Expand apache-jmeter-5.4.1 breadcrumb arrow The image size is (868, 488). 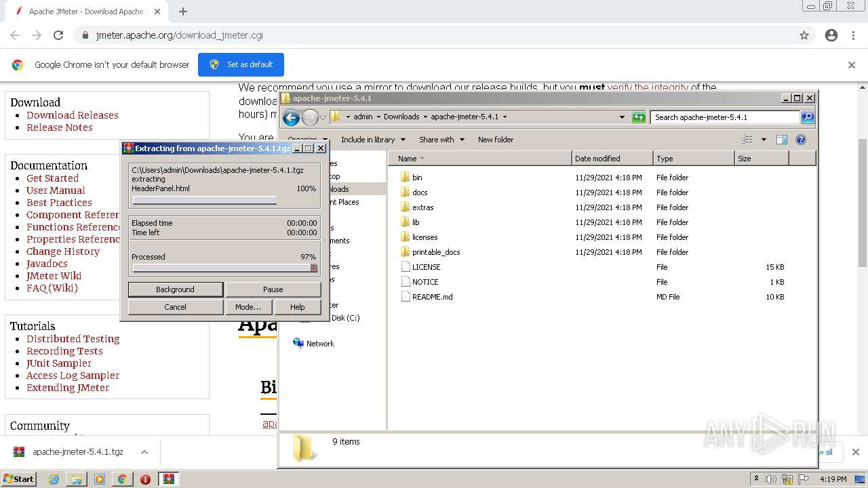505,117
